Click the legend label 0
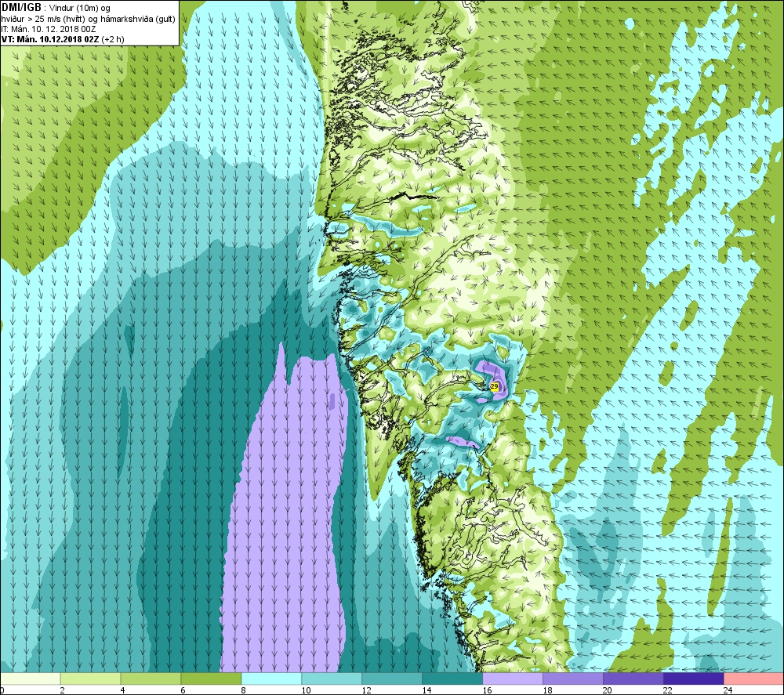This screenshot has height=695, width=784. [x=2, y=690]
